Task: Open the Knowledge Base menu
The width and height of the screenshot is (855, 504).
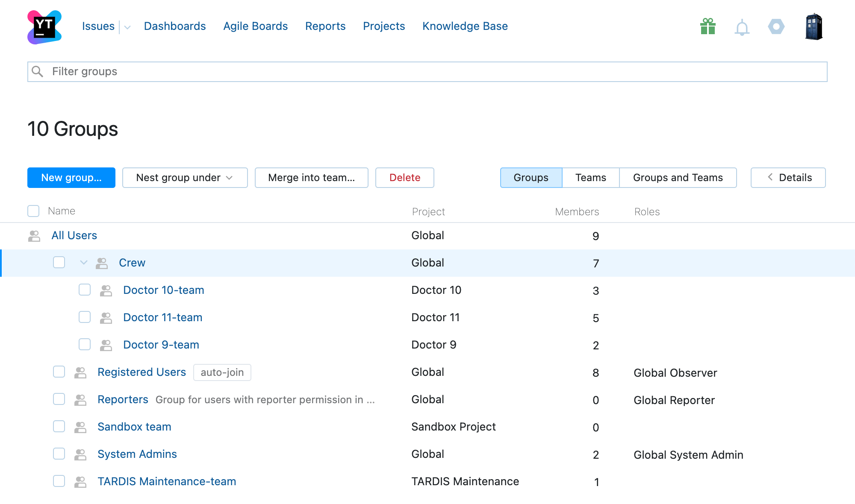Action: point(465,26)
